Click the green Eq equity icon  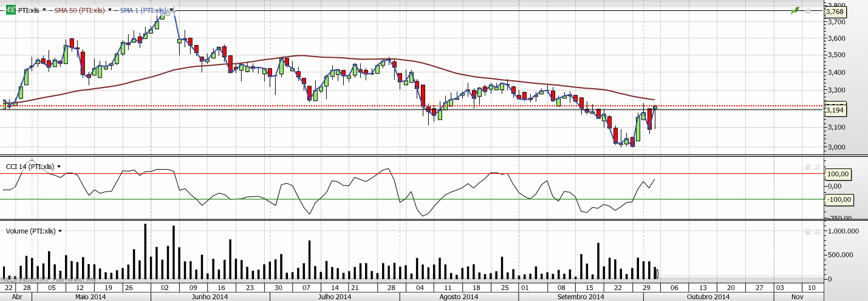point(11,10)
